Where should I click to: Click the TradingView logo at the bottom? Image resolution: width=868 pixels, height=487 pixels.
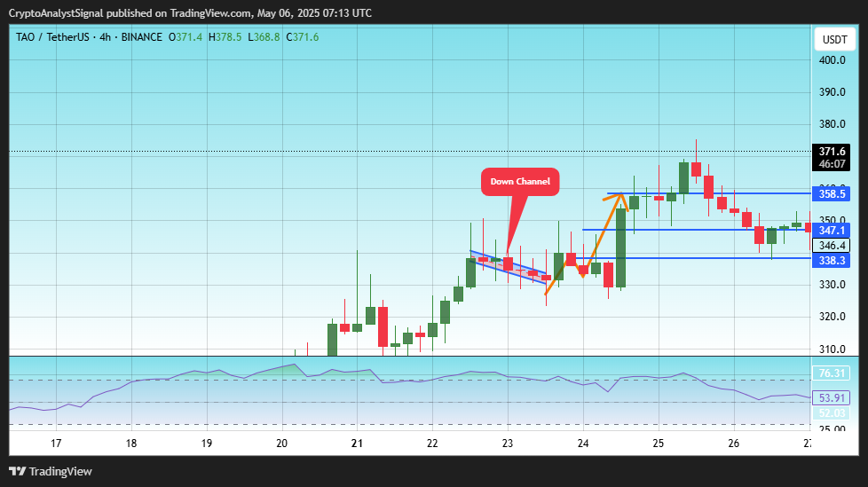(51, 472)
